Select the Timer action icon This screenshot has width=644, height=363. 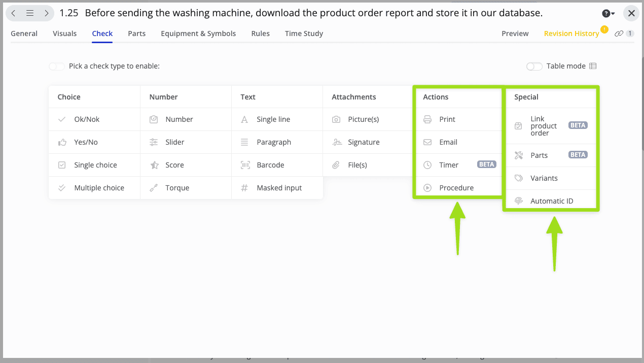[x=427, y=165]
